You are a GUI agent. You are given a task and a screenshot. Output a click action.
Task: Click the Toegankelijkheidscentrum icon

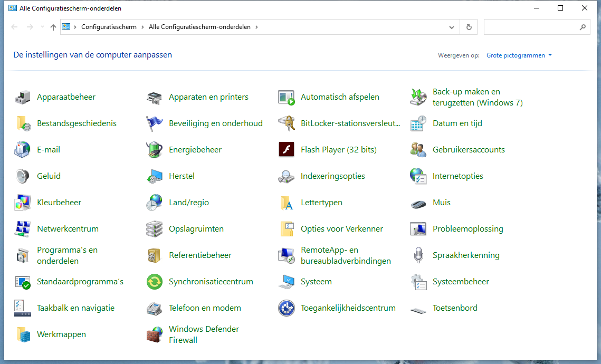(287, 308)
